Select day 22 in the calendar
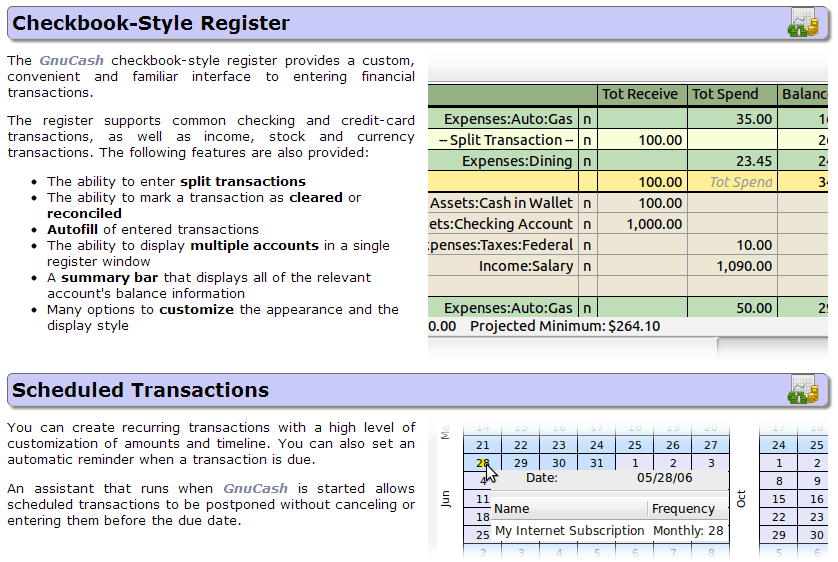 (521, 444)
